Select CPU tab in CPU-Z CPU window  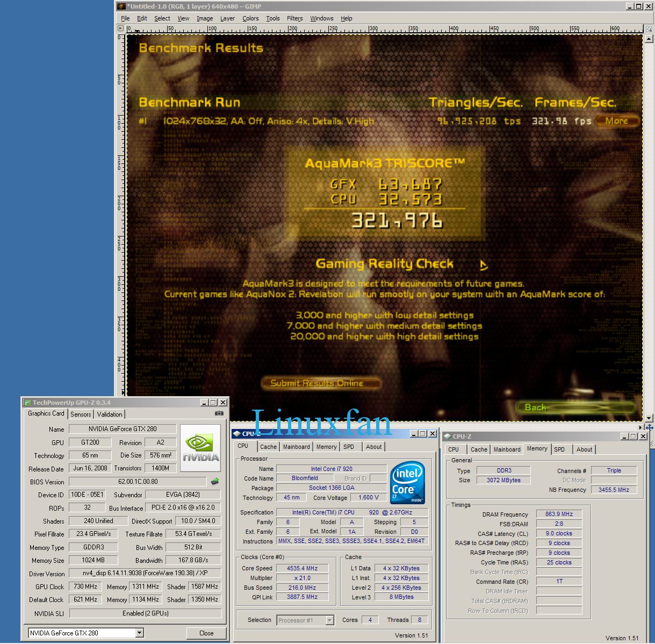(x=243, y=446)
